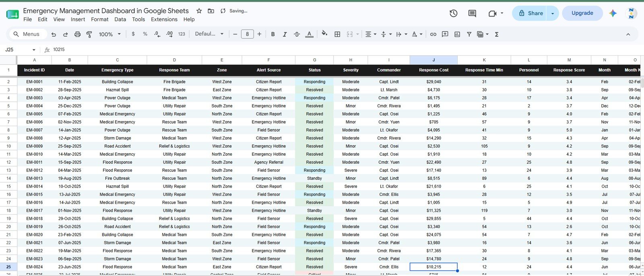Open the View menu
The image size is (644, 276).
59,19
